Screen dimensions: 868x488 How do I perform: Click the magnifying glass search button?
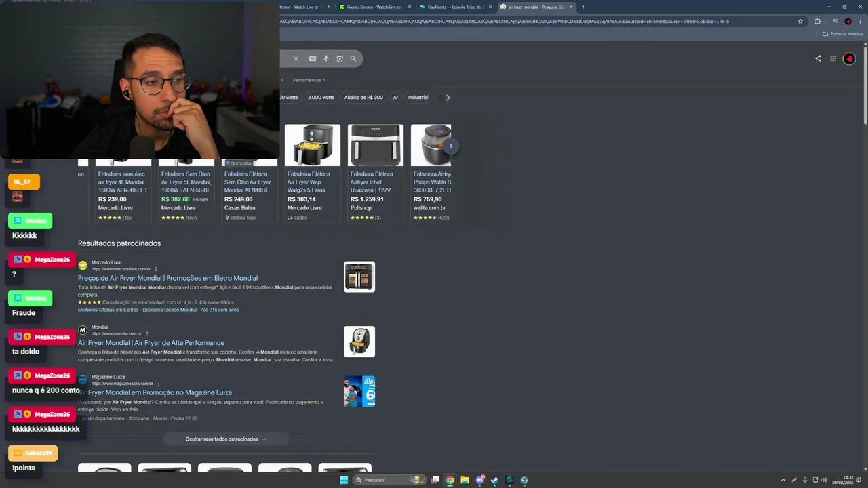(353, 59)
